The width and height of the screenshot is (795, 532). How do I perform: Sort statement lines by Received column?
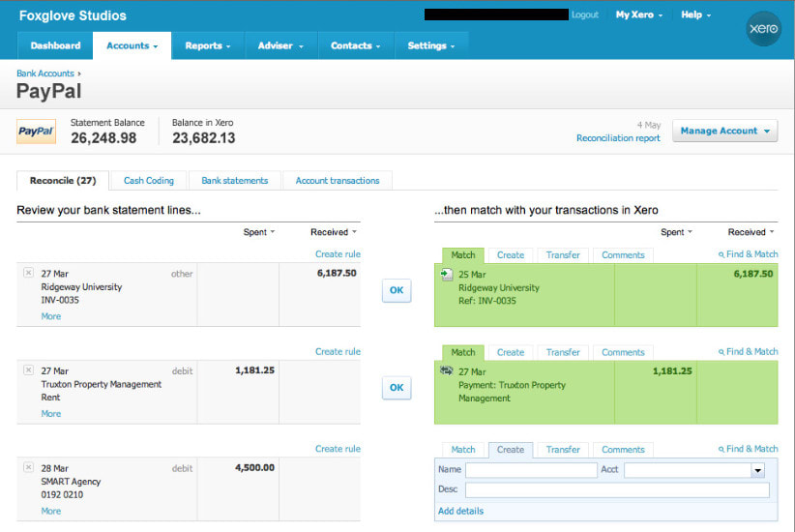coord(333,232)
